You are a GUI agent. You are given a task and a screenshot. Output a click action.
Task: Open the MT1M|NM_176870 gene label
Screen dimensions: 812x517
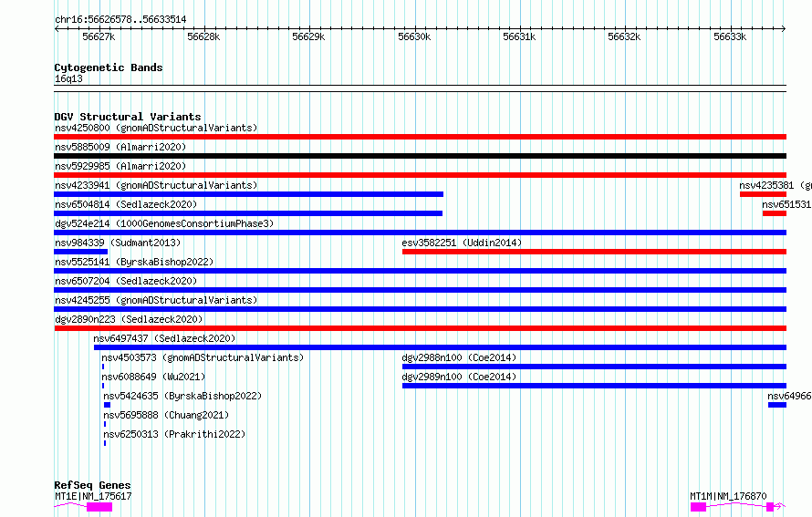[x=728, y=496]
